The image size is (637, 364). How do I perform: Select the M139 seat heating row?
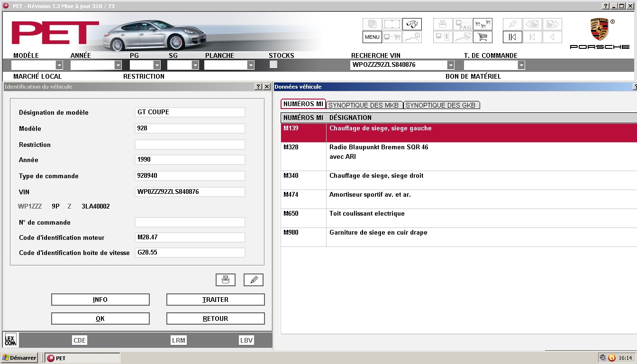click(459, 133)
